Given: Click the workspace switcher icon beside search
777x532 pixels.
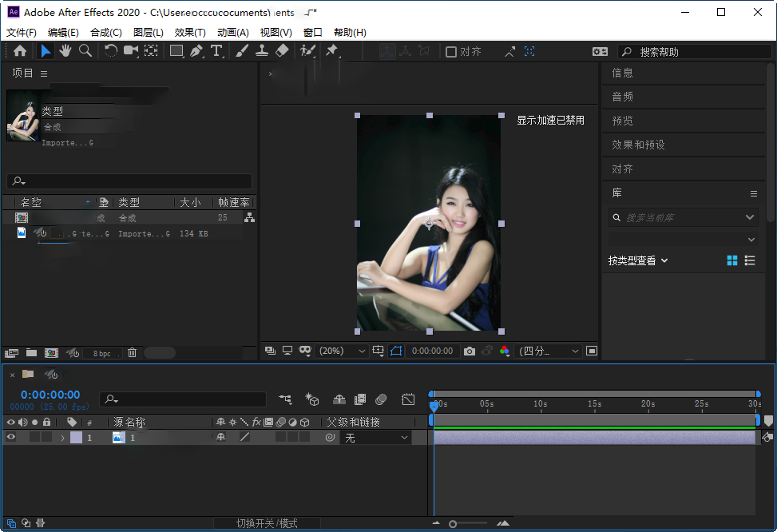Looking at the screenshot, I should click(600, 52).
